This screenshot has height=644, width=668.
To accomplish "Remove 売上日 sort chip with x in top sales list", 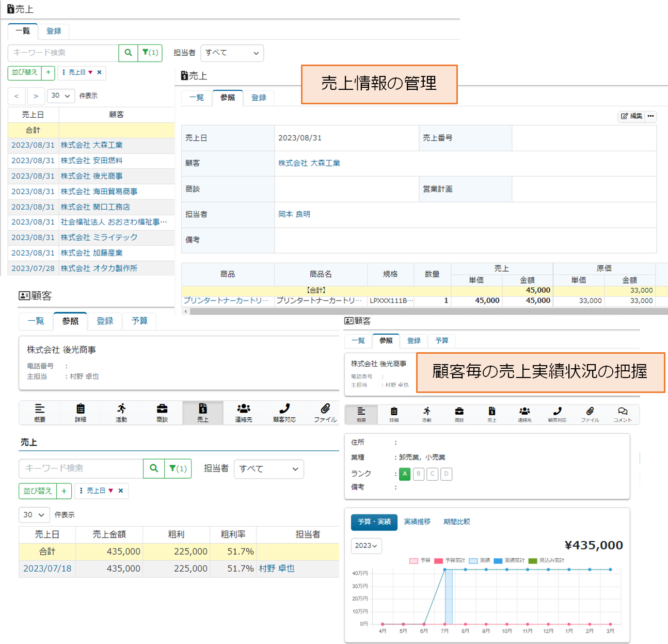I will tap(99, 72).
